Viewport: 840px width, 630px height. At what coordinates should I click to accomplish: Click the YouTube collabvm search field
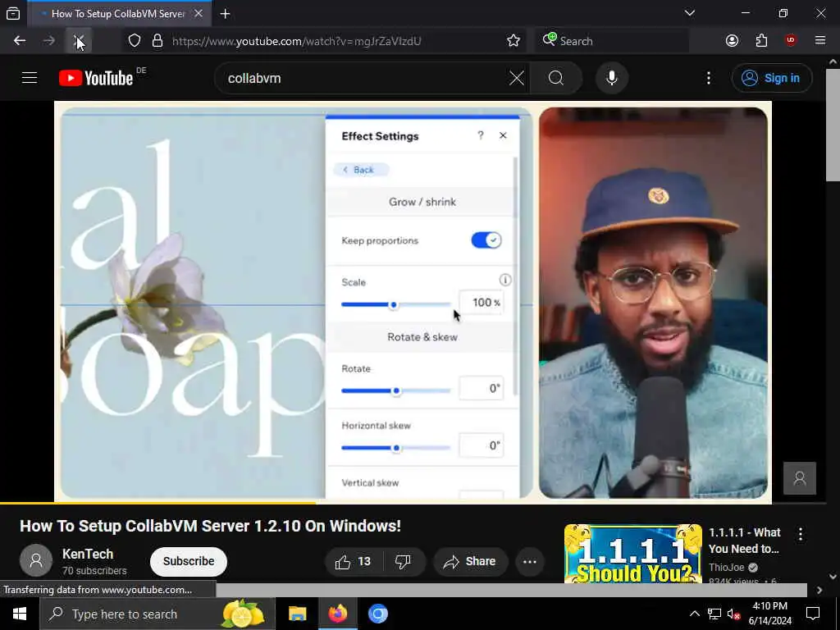(364, 78)
